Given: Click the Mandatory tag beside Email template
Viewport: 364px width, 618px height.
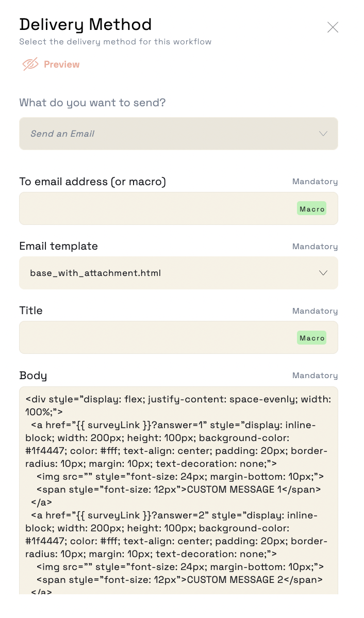Looking at the screenshot, I should [315, 247].
